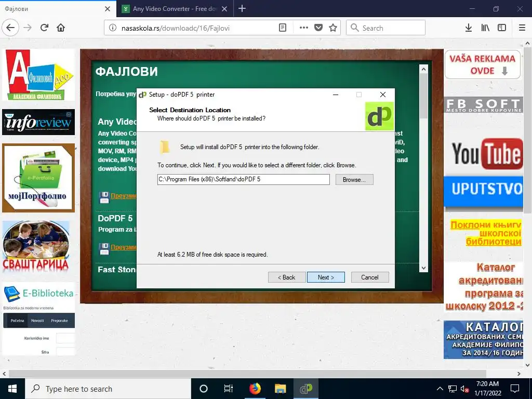532x399 pixels.
Task: Open the blue КАТАЛОГ 2014/16 banner
Action: click(x=484, y=340)
